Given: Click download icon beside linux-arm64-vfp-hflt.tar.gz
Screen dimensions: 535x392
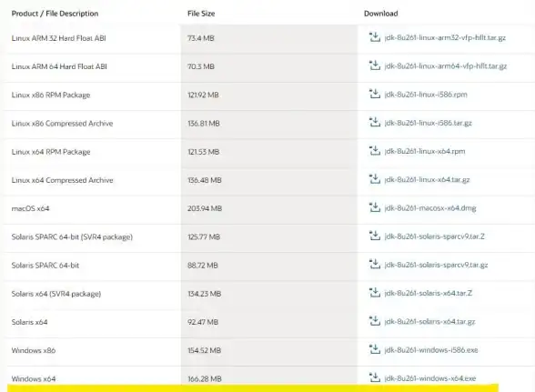Looking at the screenshot, I should pos(375,65).
